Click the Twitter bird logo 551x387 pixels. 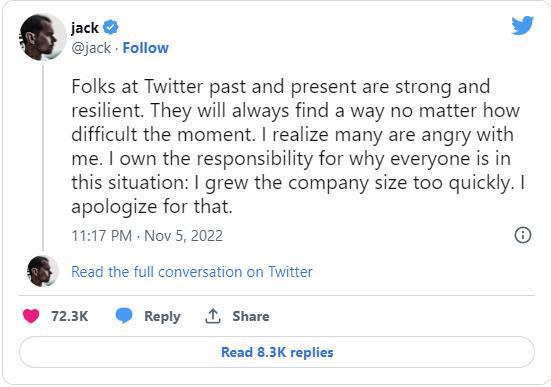tap(522, 25)
